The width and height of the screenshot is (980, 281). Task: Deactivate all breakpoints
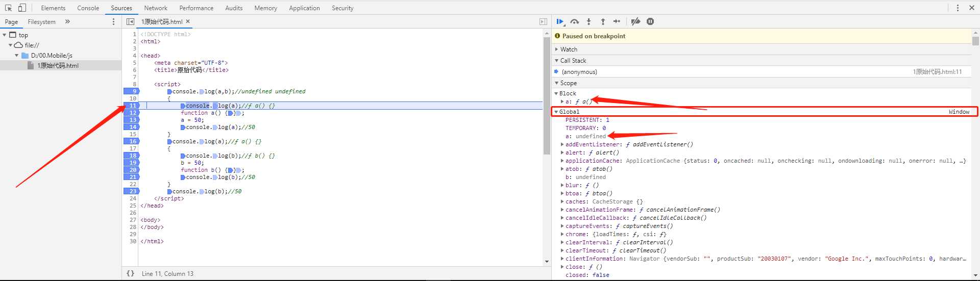click(635, 21)
